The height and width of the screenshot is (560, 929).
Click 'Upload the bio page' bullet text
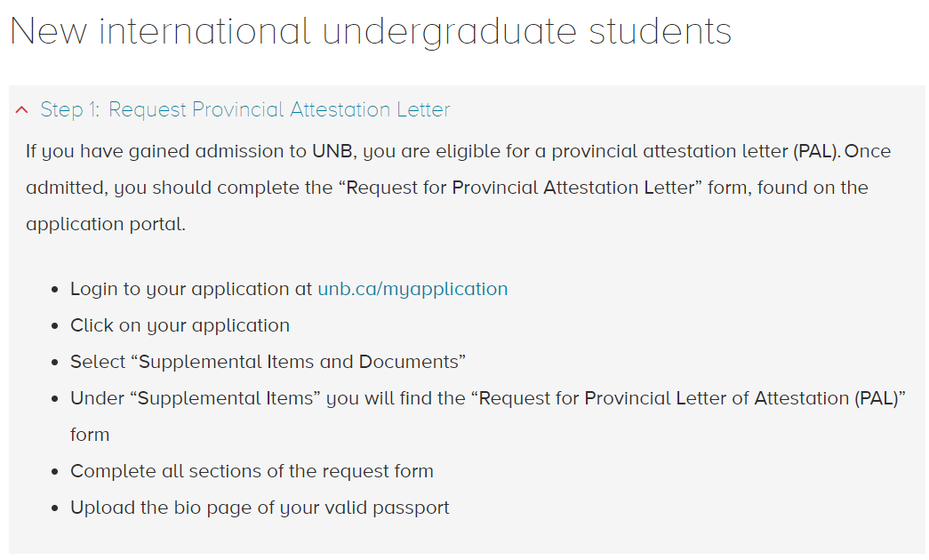(260, 508)
